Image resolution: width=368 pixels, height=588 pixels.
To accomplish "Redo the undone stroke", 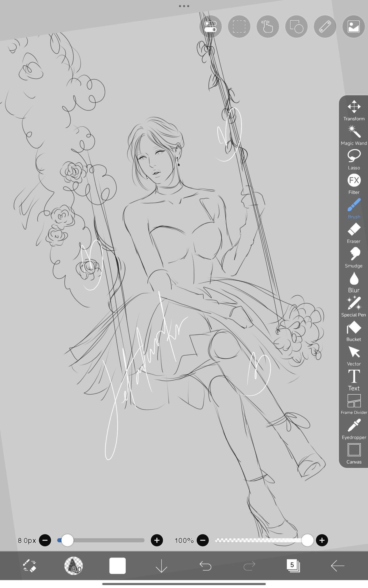I will pos(249,566).
